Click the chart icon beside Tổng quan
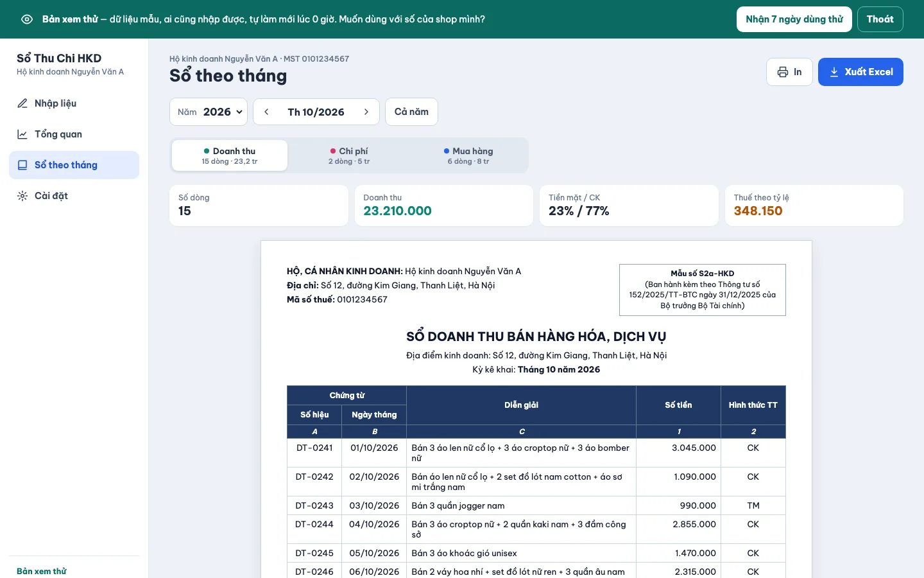 coord(22,134)
